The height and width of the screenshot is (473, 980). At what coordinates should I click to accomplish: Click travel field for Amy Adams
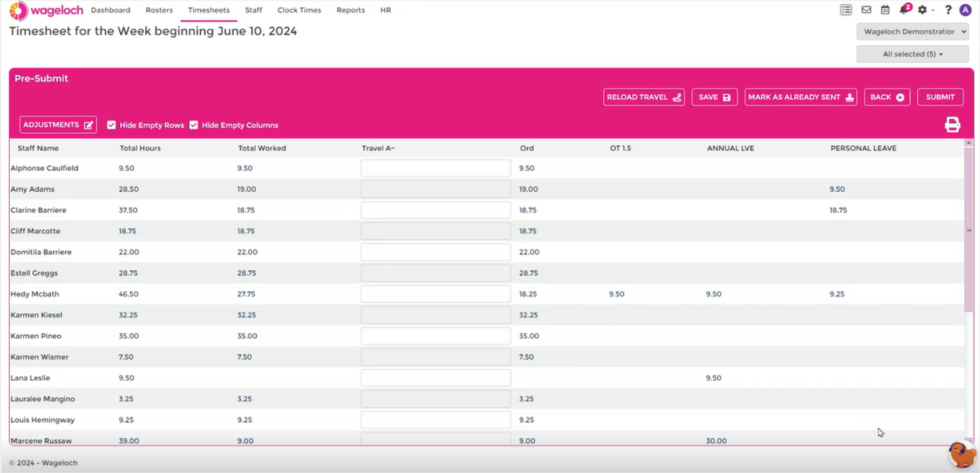[x=435, y=189]
